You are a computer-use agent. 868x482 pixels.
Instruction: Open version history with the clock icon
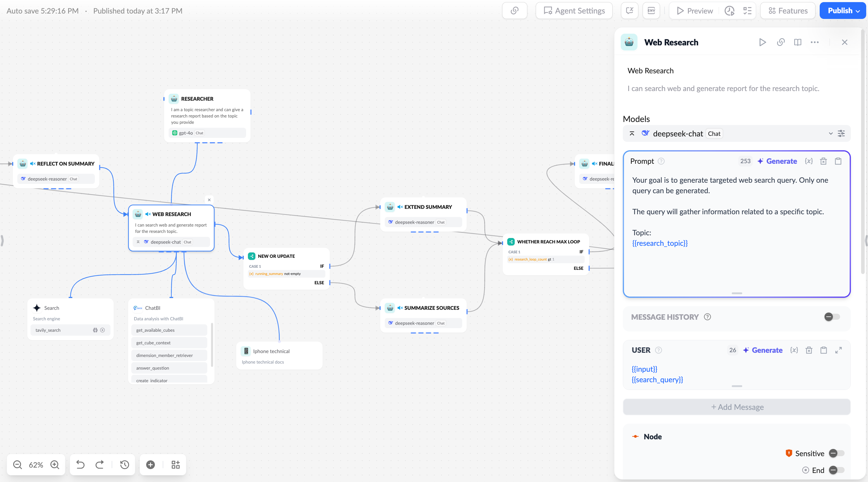click(124, 465)
